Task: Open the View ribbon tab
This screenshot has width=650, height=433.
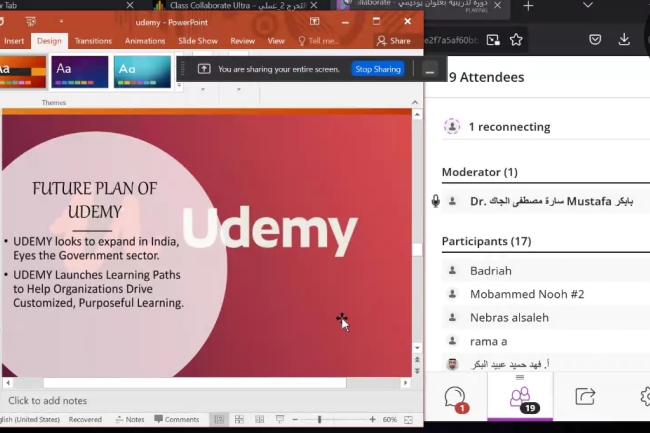Action: [x=276, y=41]
